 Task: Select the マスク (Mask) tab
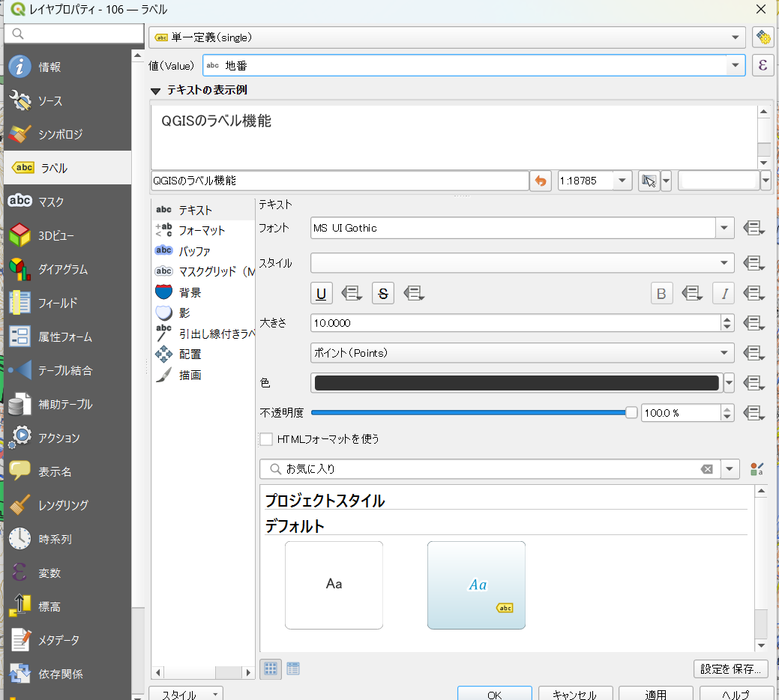point(67,202)
